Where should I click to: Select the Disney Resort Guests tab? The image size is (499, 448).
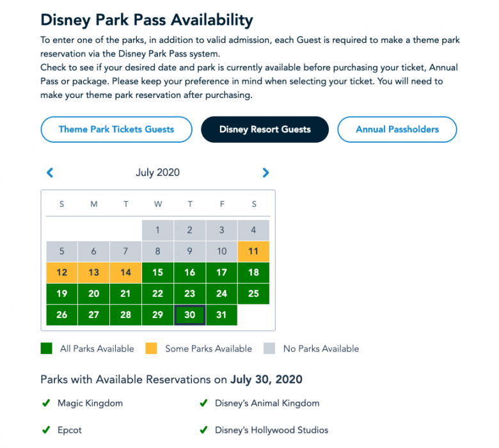coord(265,129)
